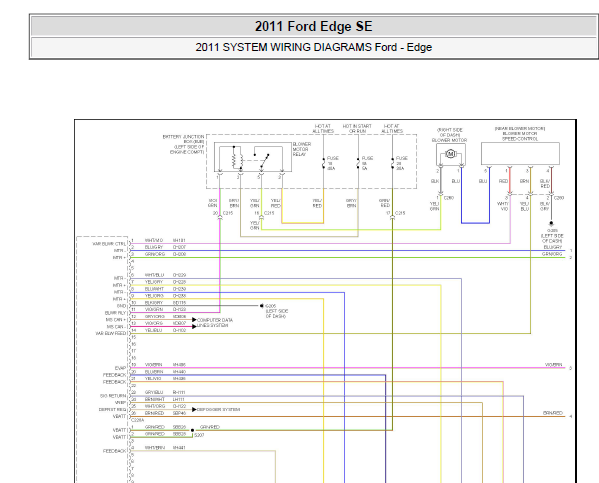Click the blower motor relay coil symbol
599x483 pixels.
(x=237, y=158)
